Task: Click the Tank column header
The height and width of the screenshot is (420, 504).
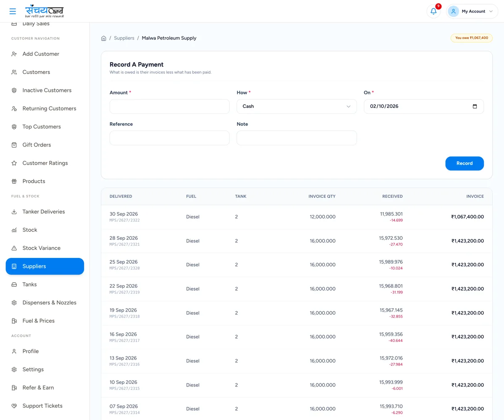Action: point(241,197)
